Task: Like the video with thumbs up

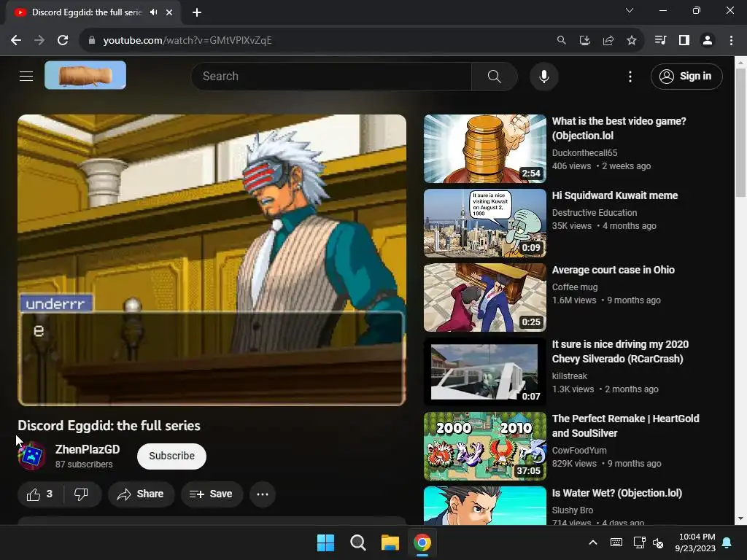Action: coord(40,494)
